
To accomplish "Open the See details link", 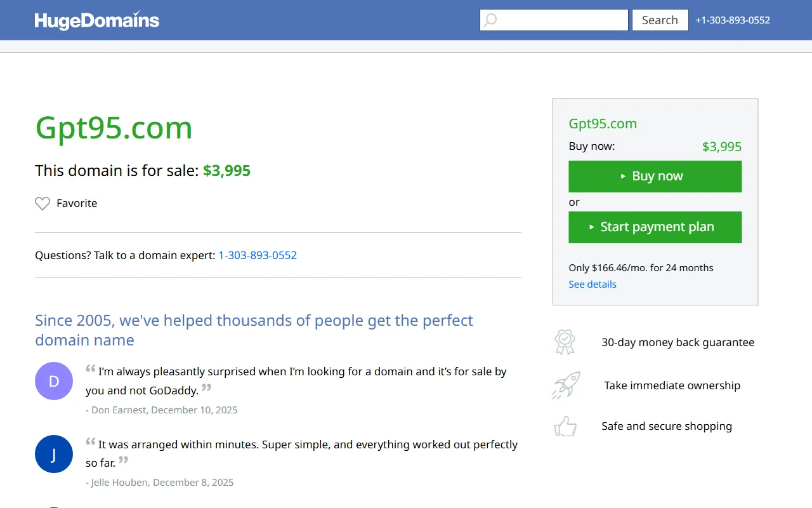I will point(593,284).
